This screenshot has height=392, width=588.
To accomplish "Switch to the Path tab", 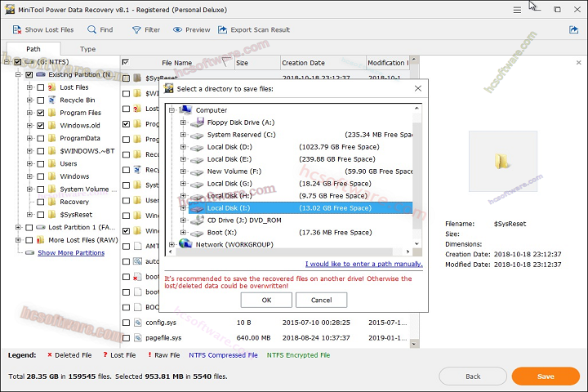I will coord(33,49).
